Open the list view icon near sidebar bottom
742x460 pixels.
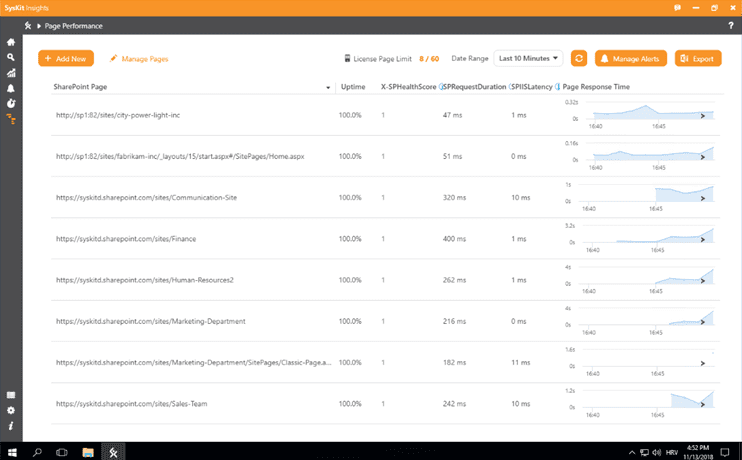point(11,395)
